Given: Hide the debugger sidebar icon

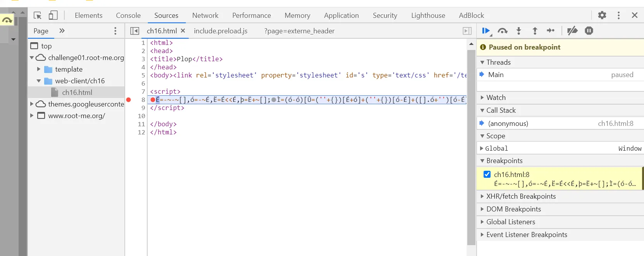Looking at the screenshot, I should point(467,31).
